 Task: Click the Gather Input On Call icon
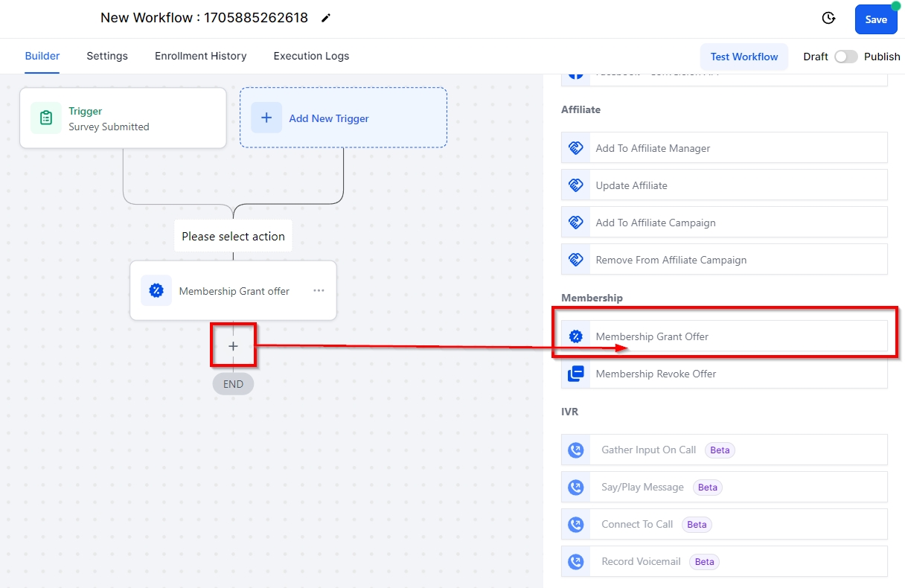(576, 450)
